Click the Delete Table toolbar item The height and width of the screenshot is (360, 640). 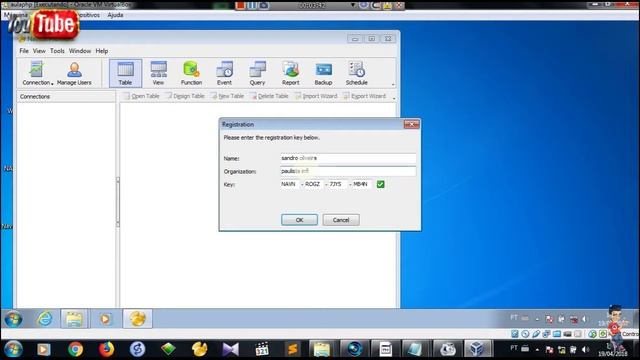pyautogui.click(x=269, y=96)
